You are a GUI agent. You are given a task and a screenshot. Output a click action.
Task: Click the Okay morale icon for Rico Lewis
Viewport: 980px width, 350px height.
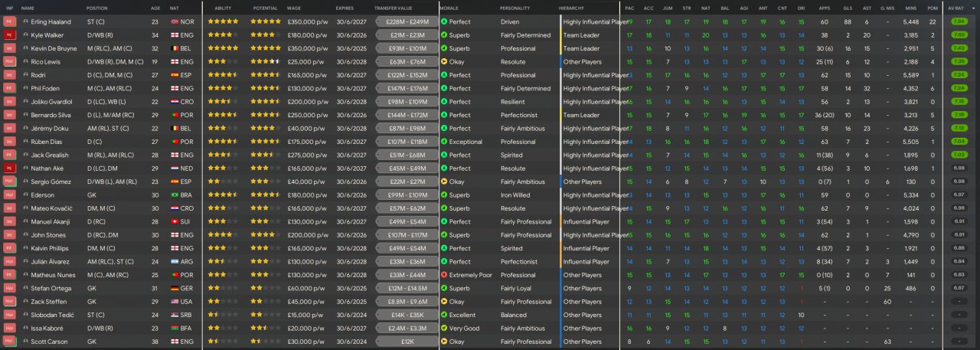pyautogui.click(x=444, y=61)
